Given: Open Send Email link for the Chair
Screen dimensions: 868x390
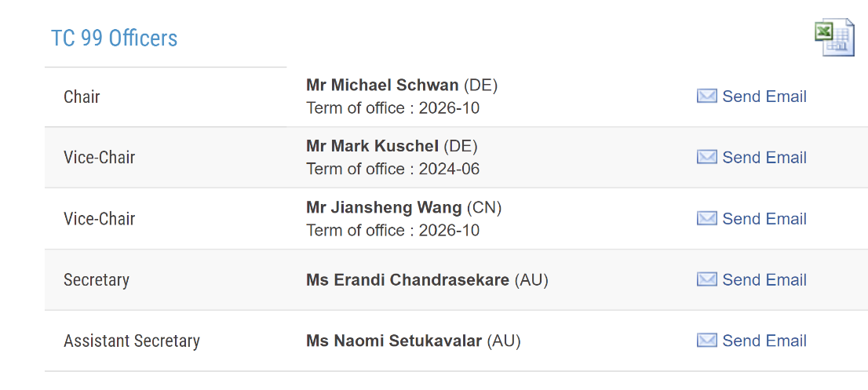Looking at the screenshot, I should point(764,97).
